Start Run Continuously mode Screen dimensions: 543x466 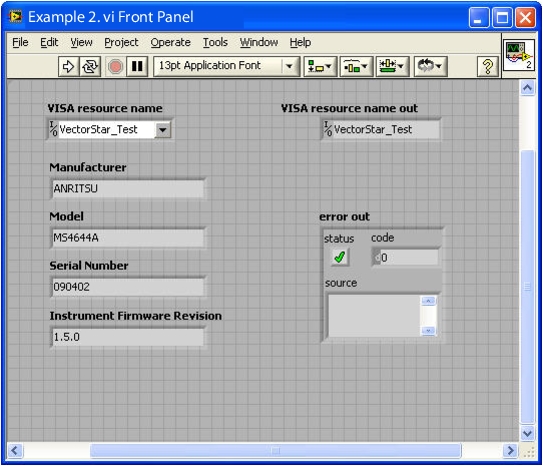(90, 66)
